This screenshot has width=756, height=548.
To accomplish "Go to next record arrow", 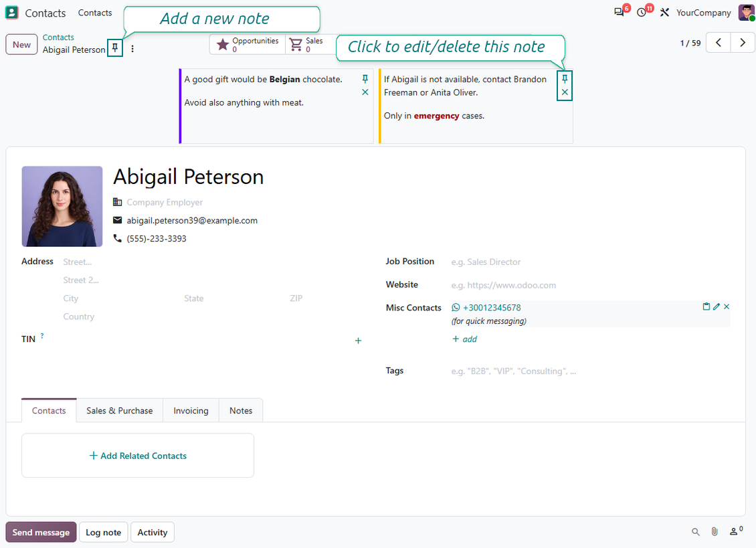I will tap(743, 43).
